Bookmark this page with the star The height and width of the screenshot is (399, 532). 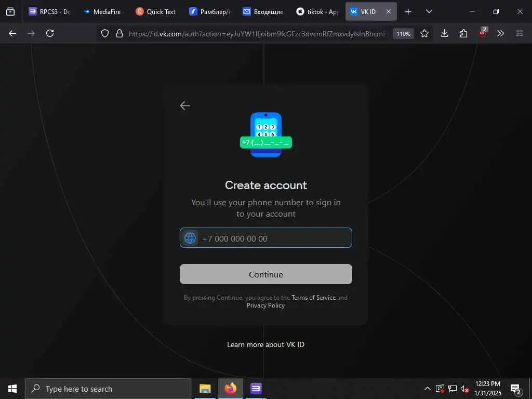click(x=424, y=33)
